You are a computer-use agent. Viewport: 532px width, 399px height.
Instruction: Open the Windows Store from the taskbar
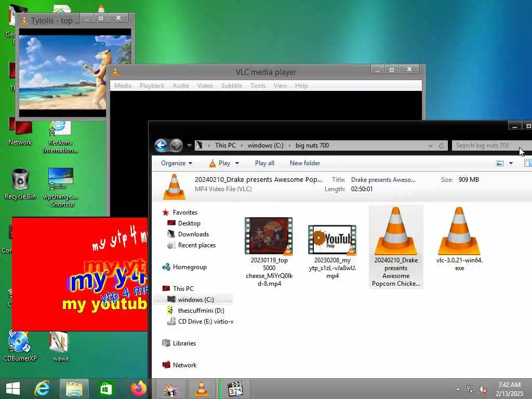(x=106, y=389)
